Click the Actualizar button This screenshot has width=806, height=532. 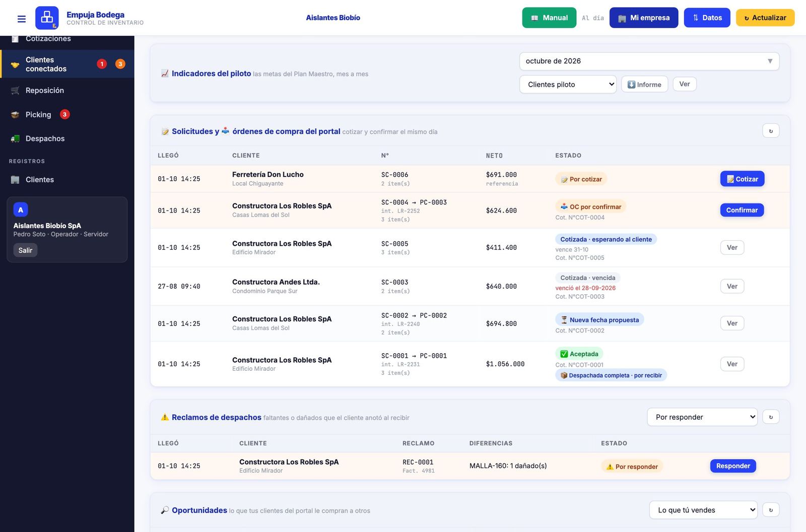765,18
